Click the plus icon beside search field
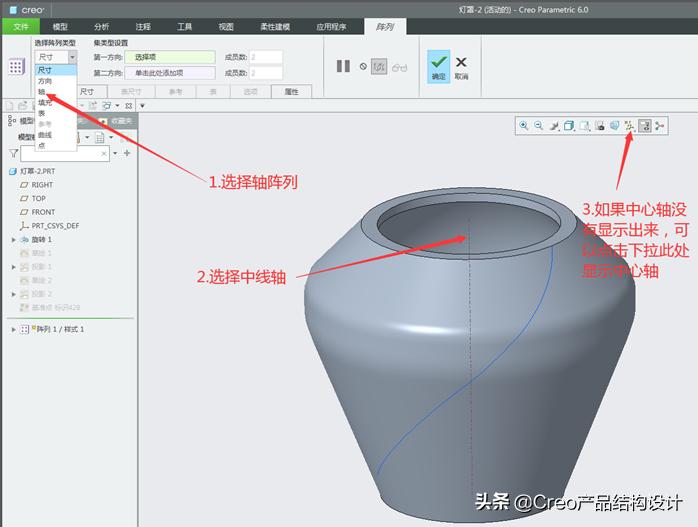698x527 pixels. [x=127, y=154]
